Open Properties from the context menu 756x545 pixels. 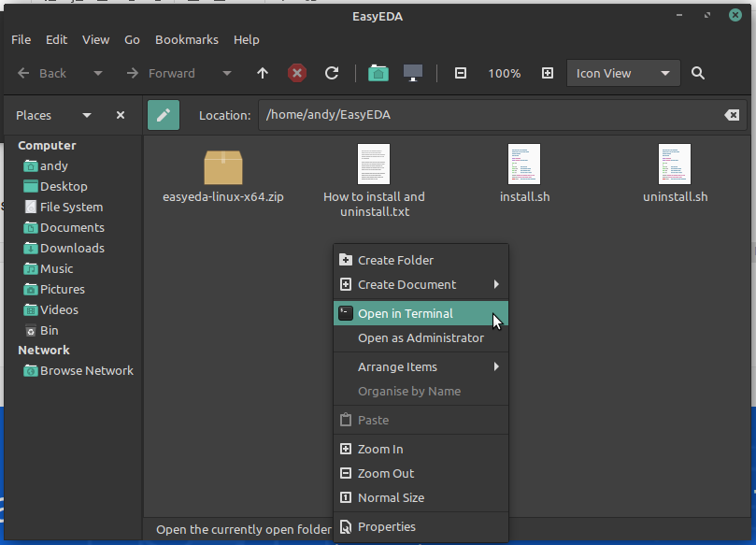pos(421,526)
